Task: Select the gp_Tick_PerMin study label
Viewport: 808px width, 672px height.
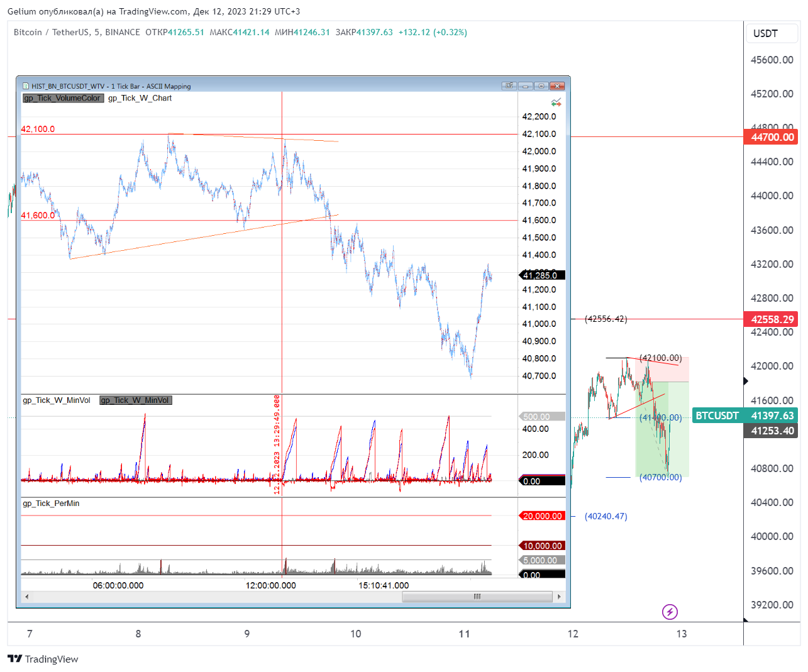Action: pos(51,504)
